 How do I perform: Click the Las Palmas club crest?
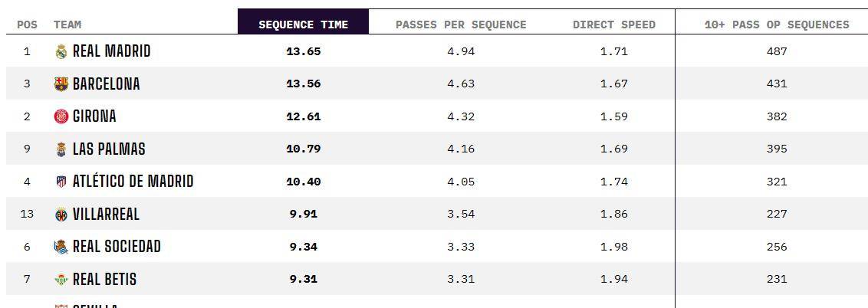click(61, 149)
